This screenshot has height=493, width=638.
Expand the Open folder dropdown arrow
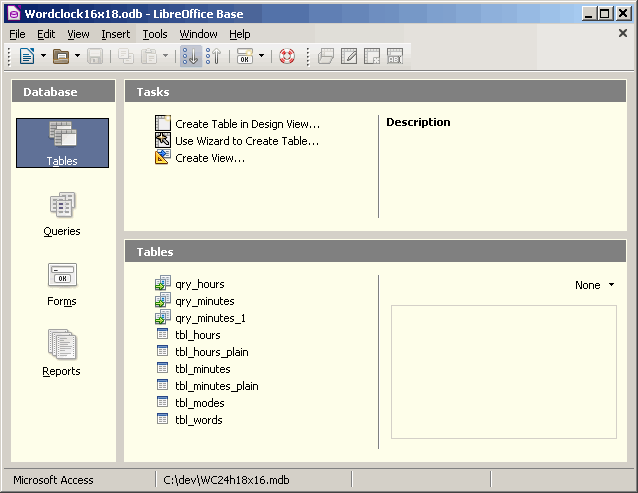77,56
